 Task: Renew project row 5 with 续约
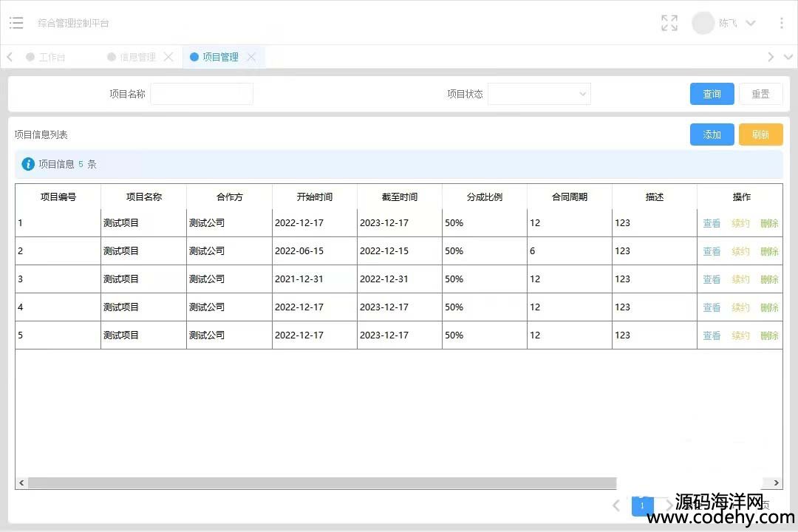pyautogui.click(x=740, y=335)
